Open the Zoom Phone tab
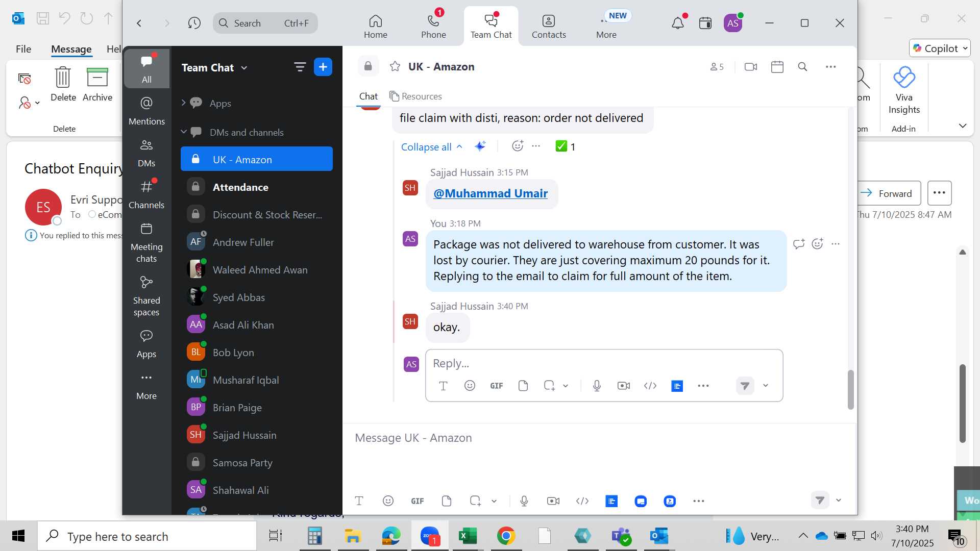Screen dimensions: 980x551 pos(433,27)
